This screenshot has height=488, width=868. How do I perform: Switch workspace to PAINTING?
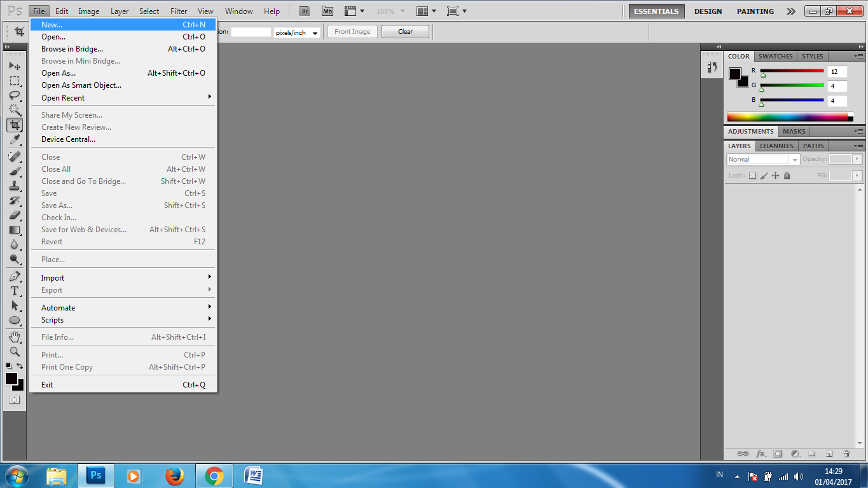(x=755, y=11)
